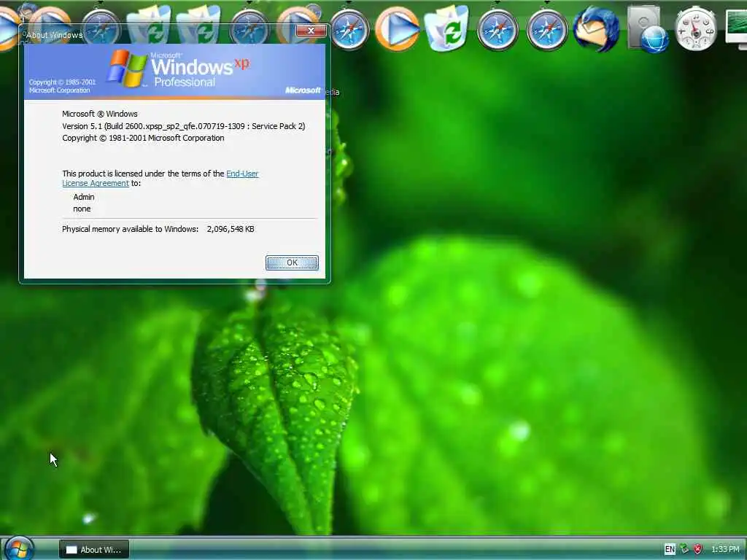
Task: Click the About Windows title bar
Action: pyautogui.click(x=158, y=34)
